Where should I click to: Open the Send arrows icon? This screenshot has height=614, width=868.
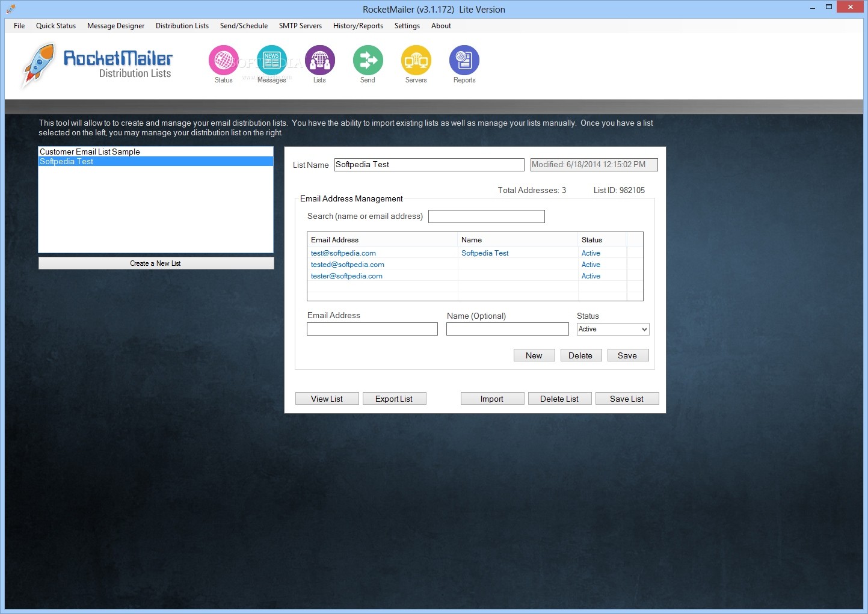368,61
